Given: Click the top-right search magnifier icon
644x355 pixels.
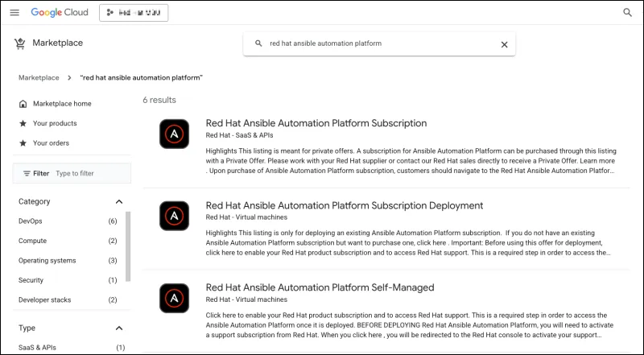Looking at the screenshot, I should [627, 12].
